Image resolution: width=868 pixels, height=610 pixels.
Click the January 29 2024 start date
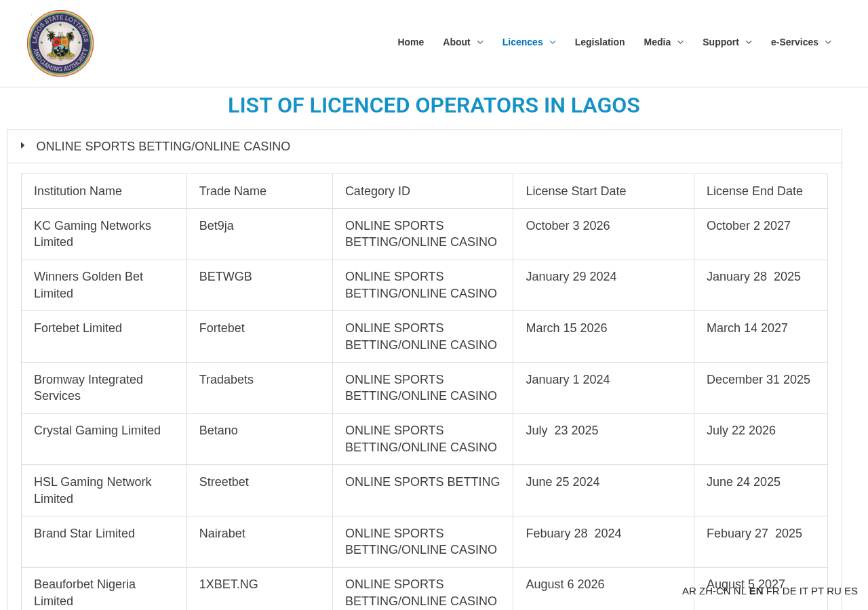coord(604,285)
